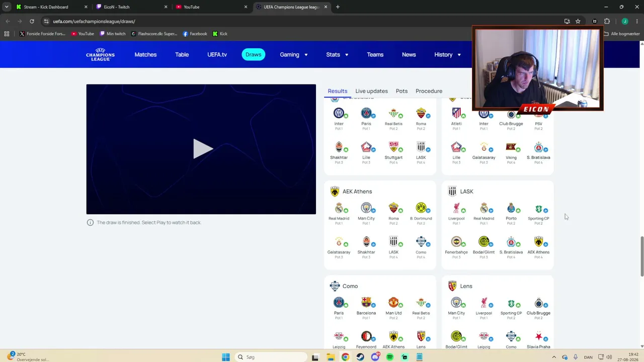Click the UEFA Champions League logo
Viewport: 644px width, 362px height.
click(x=100, y=54)
